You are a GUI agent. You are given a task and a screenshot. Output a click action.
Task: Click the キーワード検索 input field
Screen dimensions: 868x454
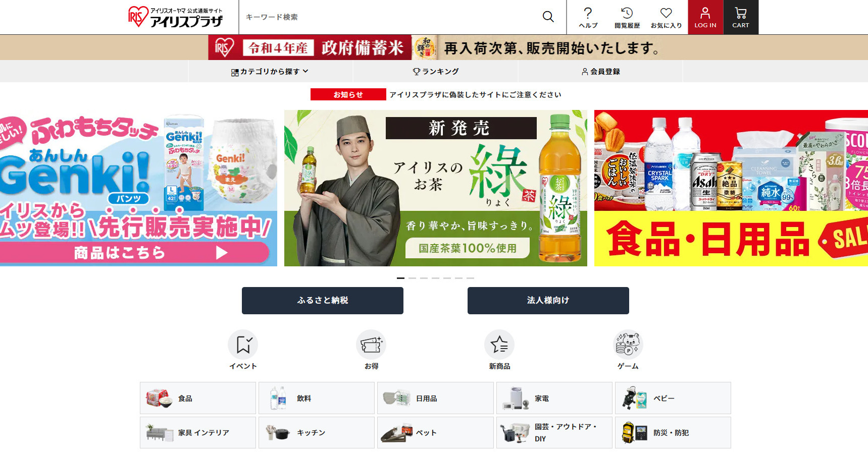pyautogui.click(x=389, y=17)
